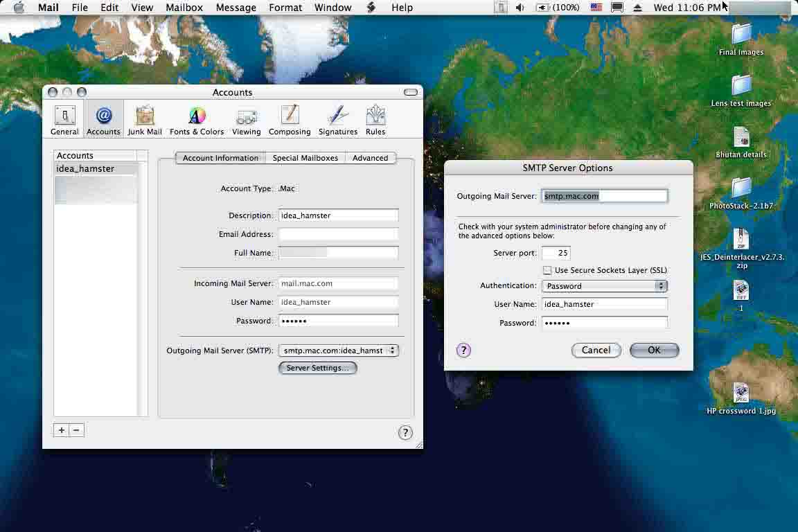This screenshot has width=798, height=532.
Task: Toggle the Accounts window toolbar pill button
Action: 411,92
